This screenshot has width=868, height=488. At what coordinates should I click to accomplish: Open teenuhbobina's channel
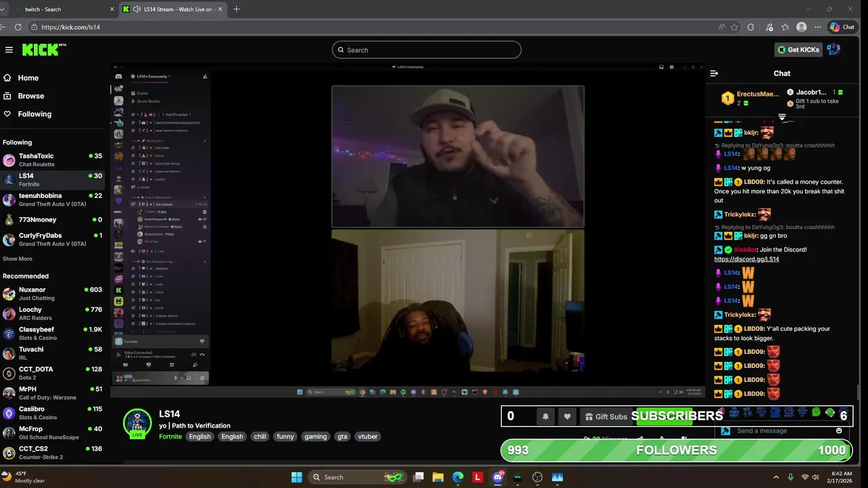(53, 199)
